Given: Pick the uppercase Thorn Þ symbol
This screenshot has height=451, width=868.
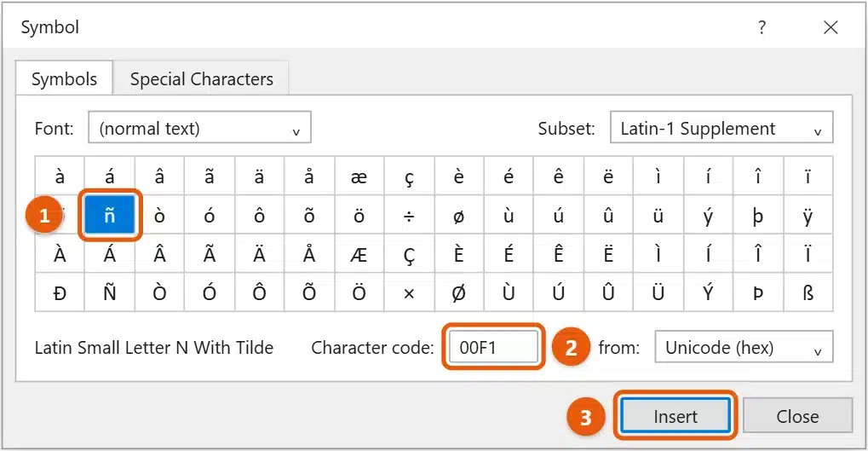Looking at the screenshot, I should [758, 292].
